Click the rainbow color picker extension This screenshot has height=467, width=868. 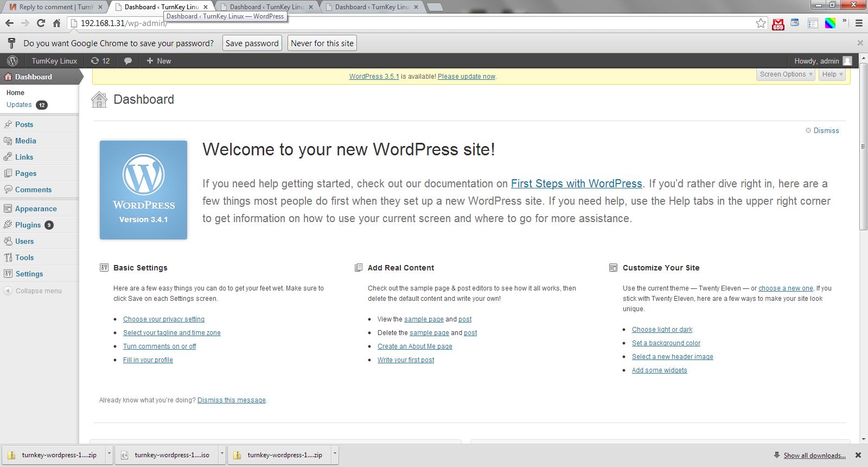(830, 23)
